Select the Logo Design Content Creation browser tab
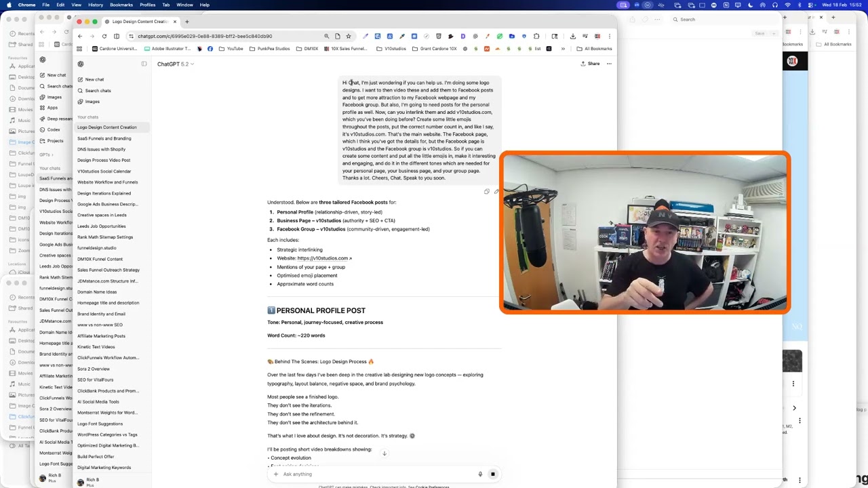The height and width of the screenshot is (488, 868). 140,21
